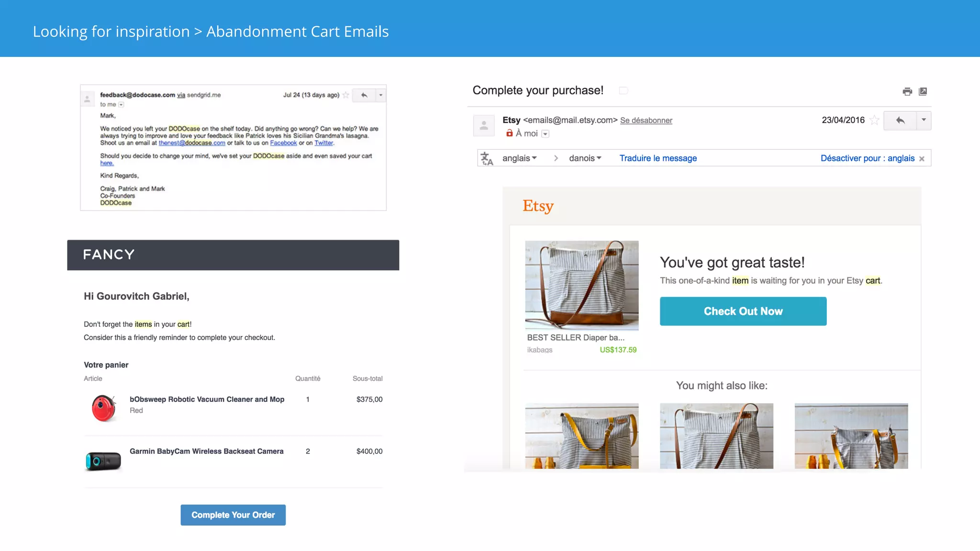Open the danois target language dropdown
Screen dimensions: 980x551
585,158
